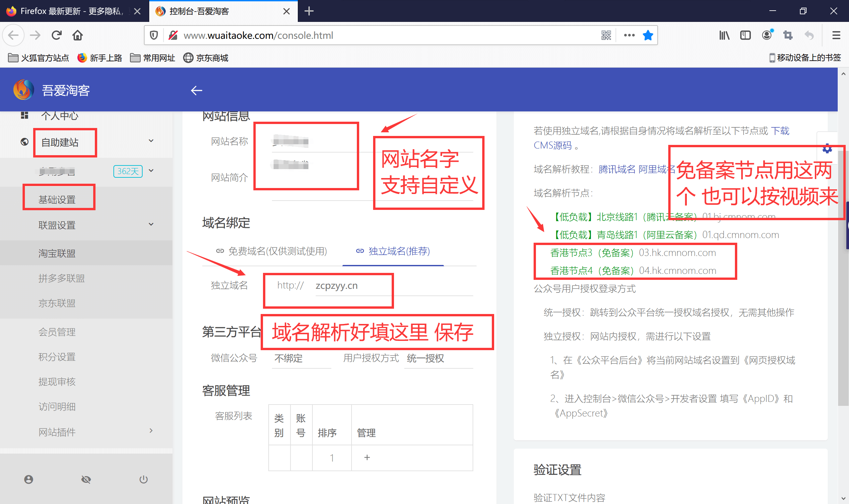Expand the 自助建站 menu chevron
Screen dimensions: 849x504
pyautogui.click(x=151, y=141)
